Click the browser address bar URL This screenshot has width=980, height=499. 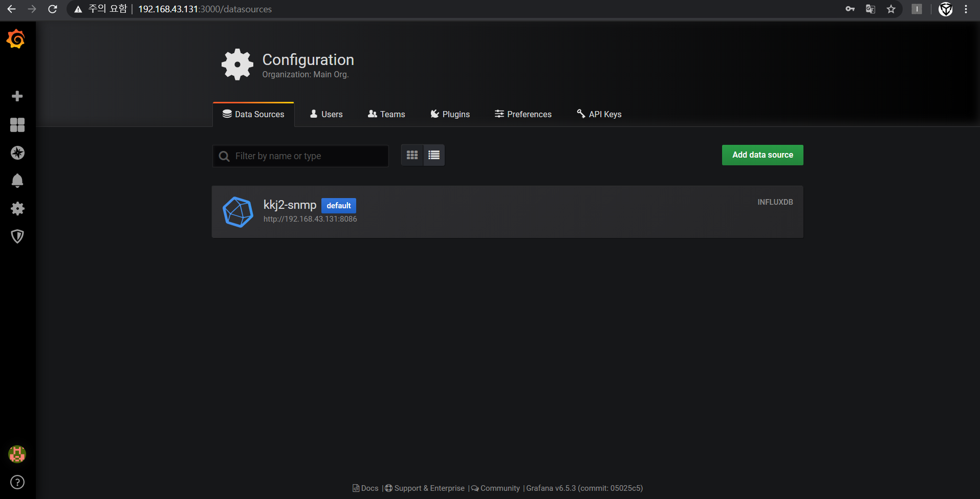pyautogui.click(x=205, y=9)
